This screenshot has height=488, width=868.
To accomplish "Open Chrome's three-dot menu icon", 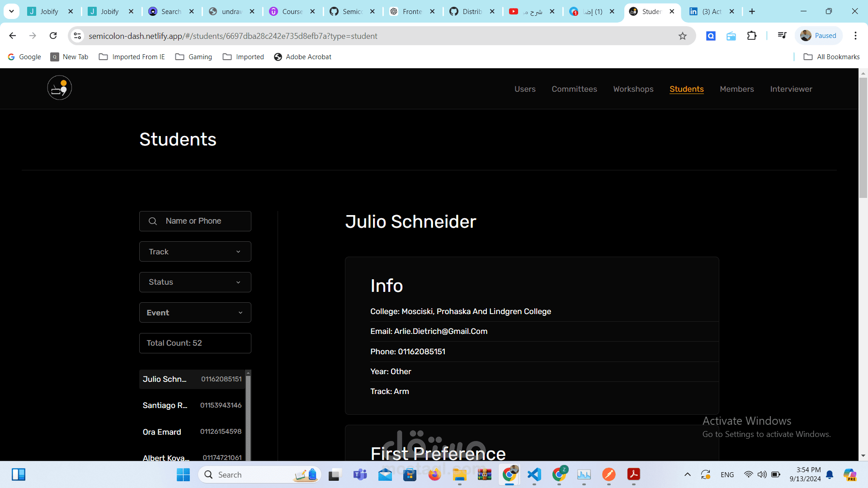I will (855, 36).
